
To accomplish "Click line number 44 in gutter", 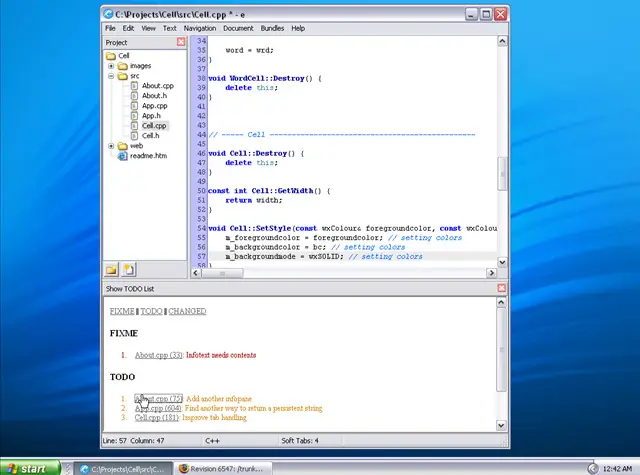I will click(x=202, y=135).
